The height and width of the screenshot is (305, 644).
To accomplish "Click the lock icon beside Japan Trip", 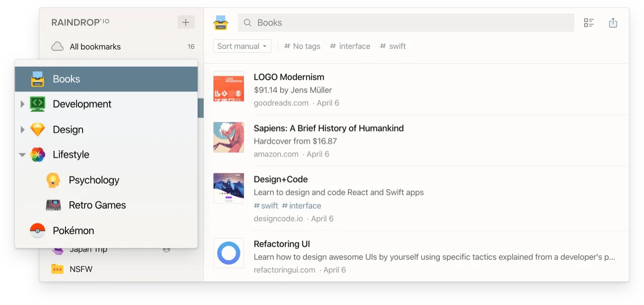I will (x=167, y=249).
